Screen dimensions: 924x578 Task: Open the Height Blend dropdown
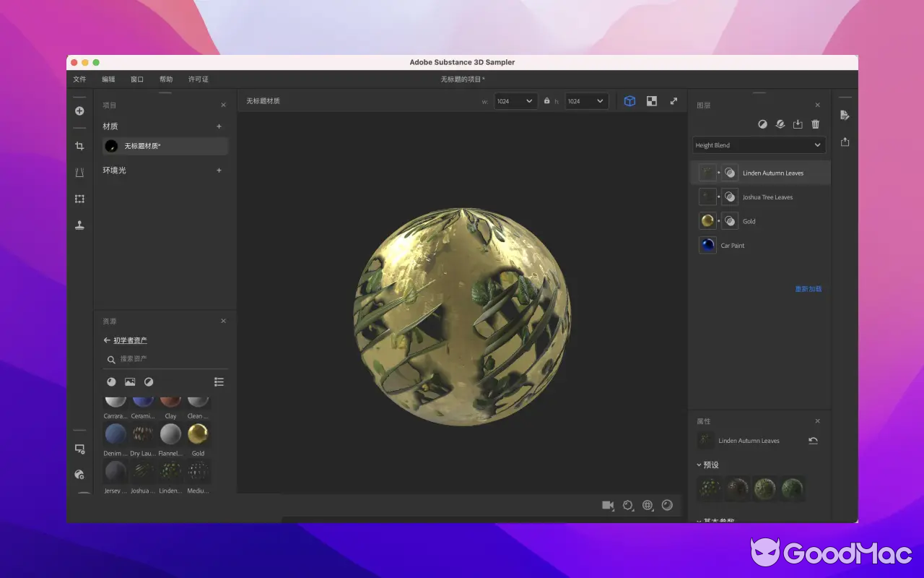pos(759,144)
